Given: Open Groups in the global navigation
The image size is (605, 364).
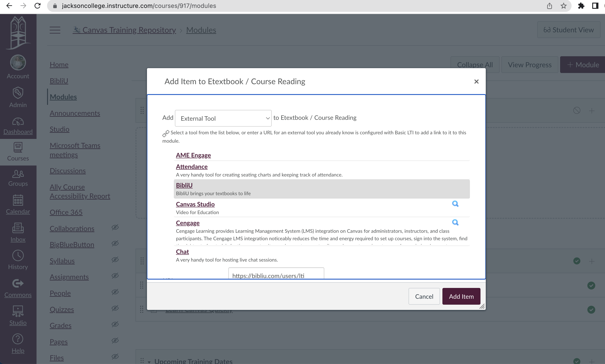Looking at the screenshot, I should tap(18, 178).
